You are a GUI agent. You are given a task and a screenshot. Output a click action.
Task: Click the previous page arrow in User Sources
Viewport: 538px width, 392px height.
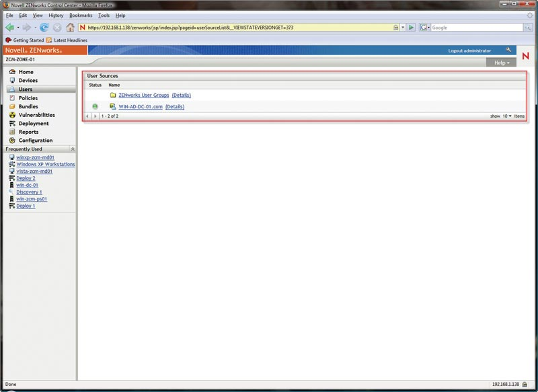click(87, 116)
